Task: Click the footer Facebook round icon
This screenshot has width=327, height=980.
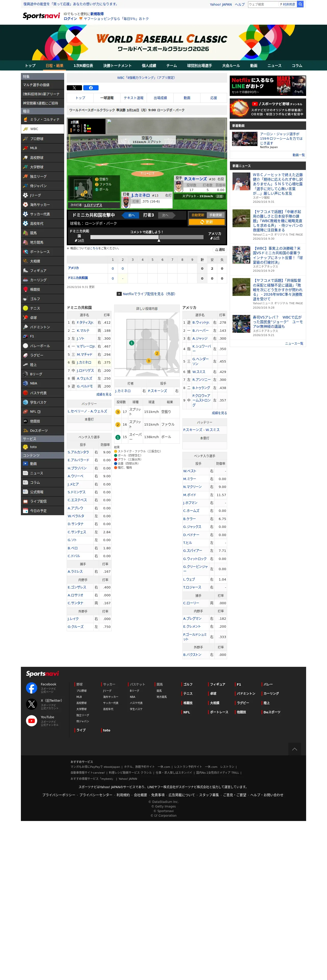Action: [x=32, y=688]
